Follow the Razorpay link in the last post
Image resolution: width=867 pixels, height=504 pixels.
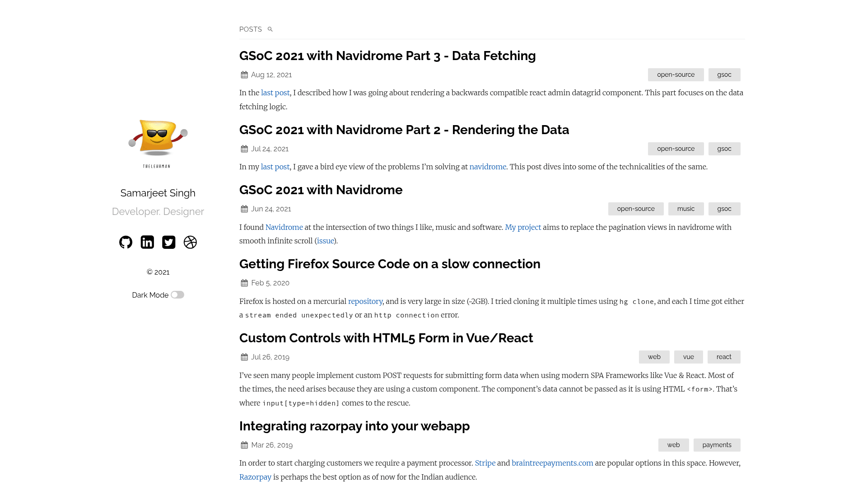click(x=255, y=477)
